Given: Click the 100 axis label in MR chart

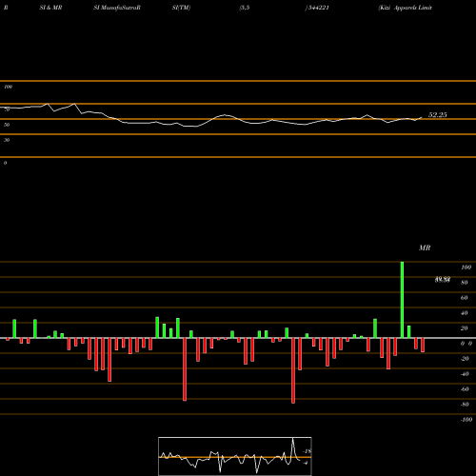Looking at the screenshot, I should click(x=466, y=268).
